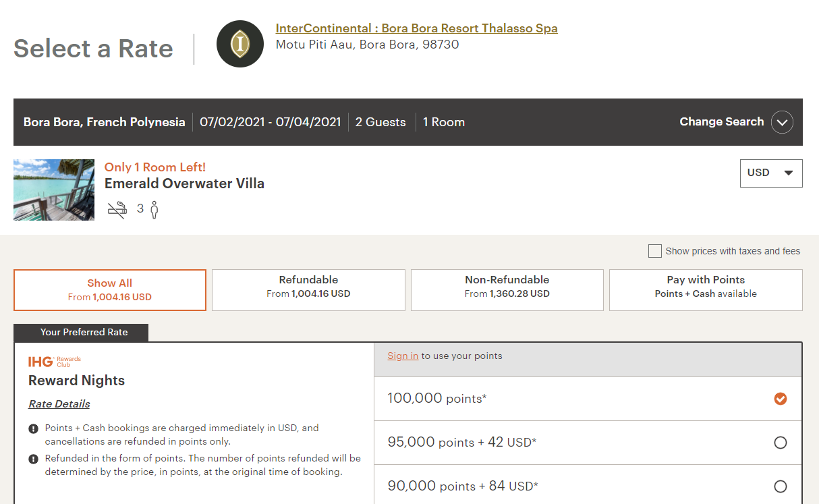Select the Non-Refundable rate filter
Screen dimensions: 819x504
(x=507, y=289)
